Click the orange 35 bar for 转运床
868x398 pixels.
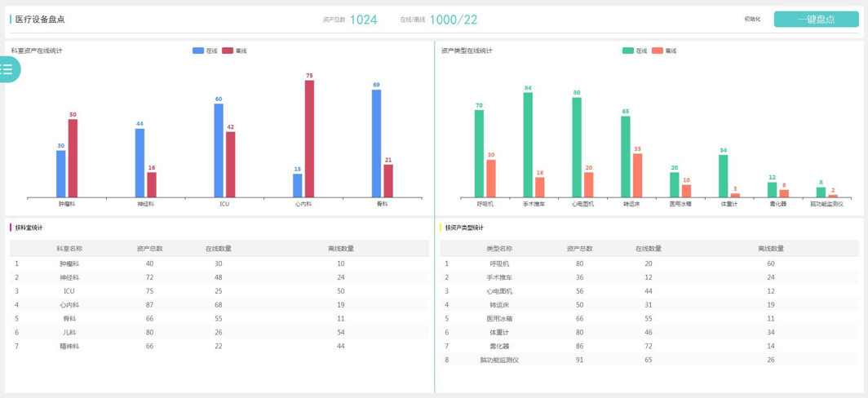(637, 175)
